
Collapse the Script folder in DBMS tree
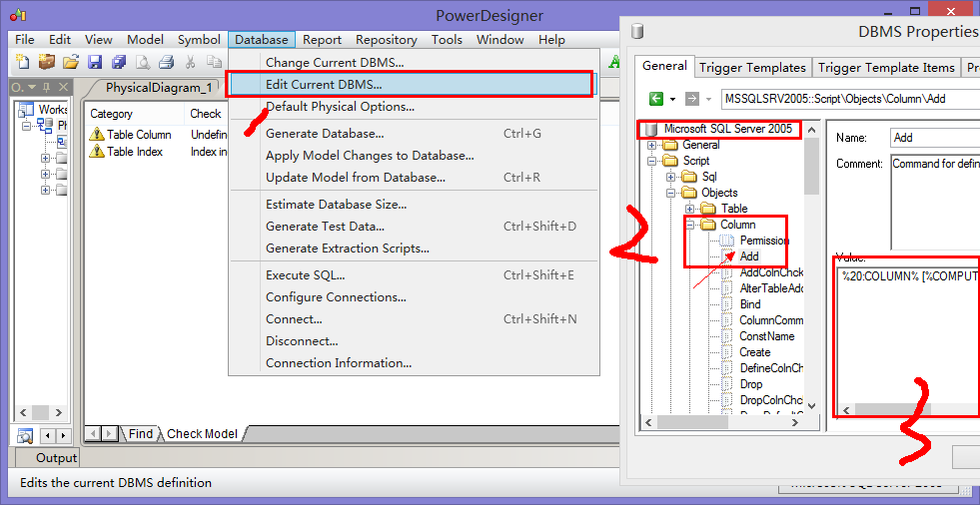pyautogui.click(x=652, y=161)
